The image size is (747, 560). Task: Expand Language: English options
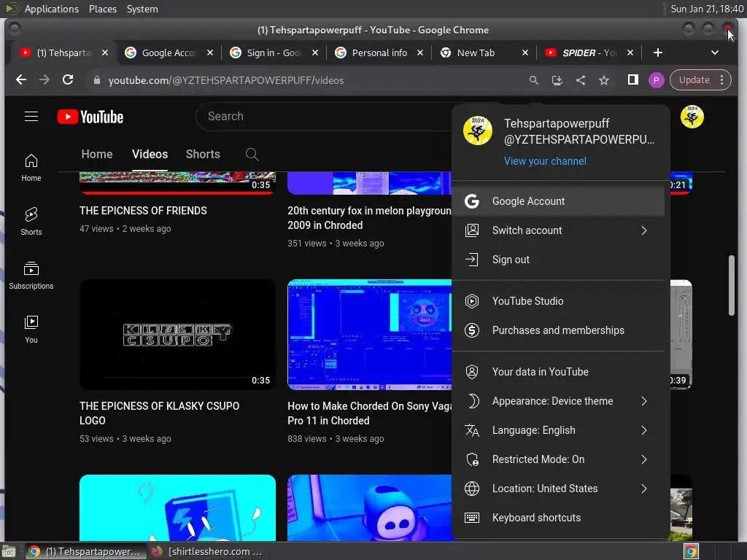click(558, 430)
